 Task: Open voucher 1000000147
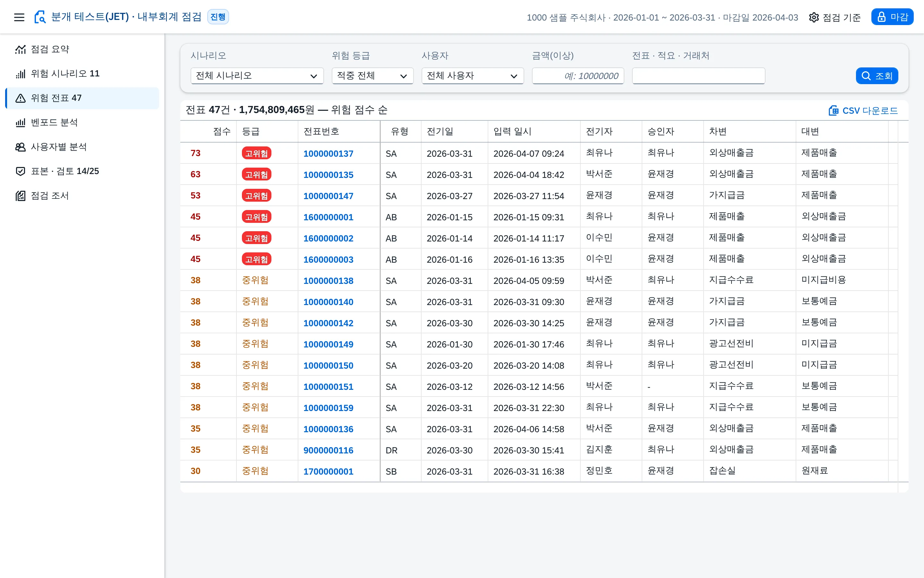coord(328,196)
